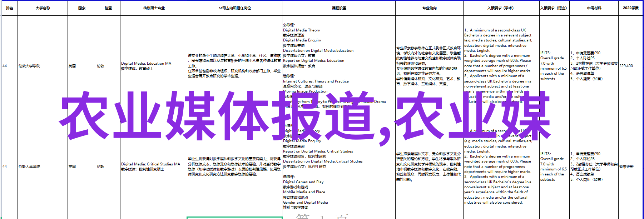The height and width of the screenshot is (219, 644).
Task: Select the 大学名称 header cell
Action: [x=43, y=8]
